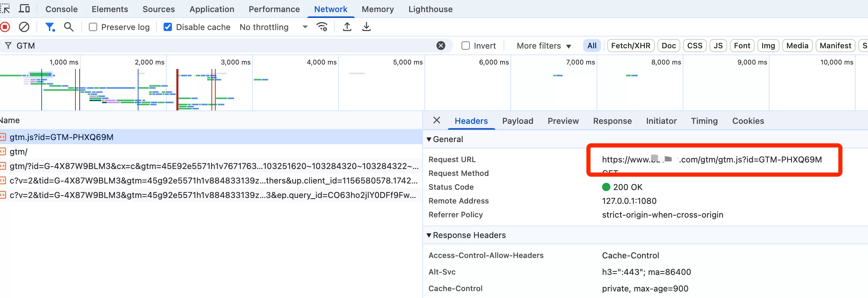
Task: Filter by Img requests
Action: click(x=768, y=46)
